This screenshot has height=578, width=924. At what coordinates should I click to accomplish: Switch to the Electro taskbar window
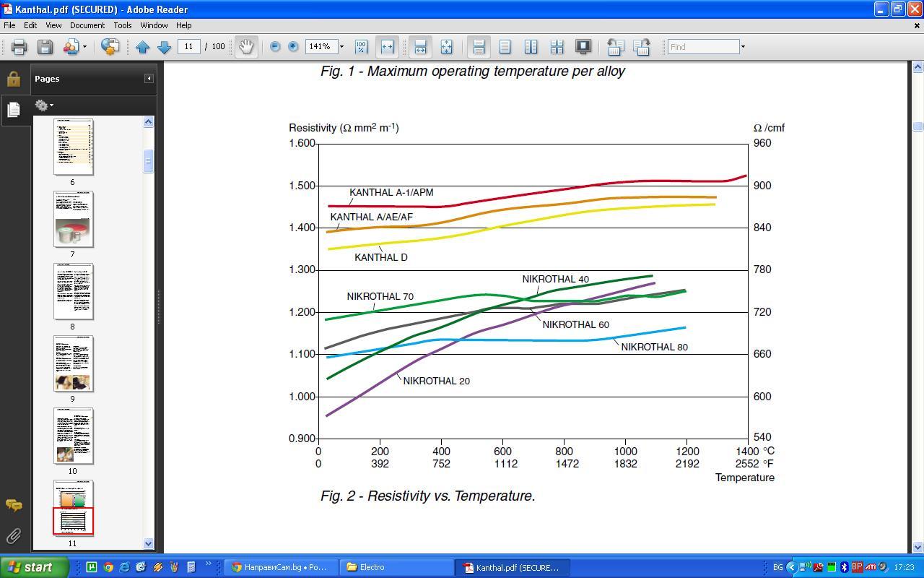pyautogui.click(x=397, y=567)
